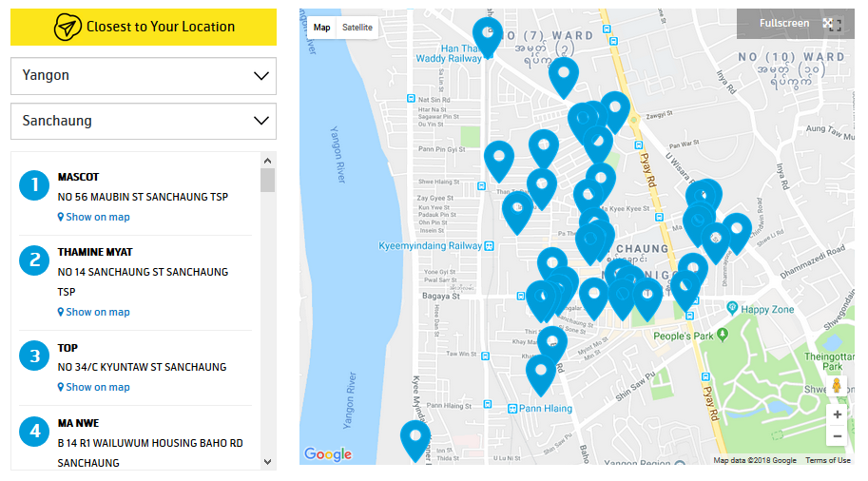This screenshot has width=868, height=481.
Task: Click address NO 34/C KYUNTAW ST SANCHAUNG
Action: [142, 367]
